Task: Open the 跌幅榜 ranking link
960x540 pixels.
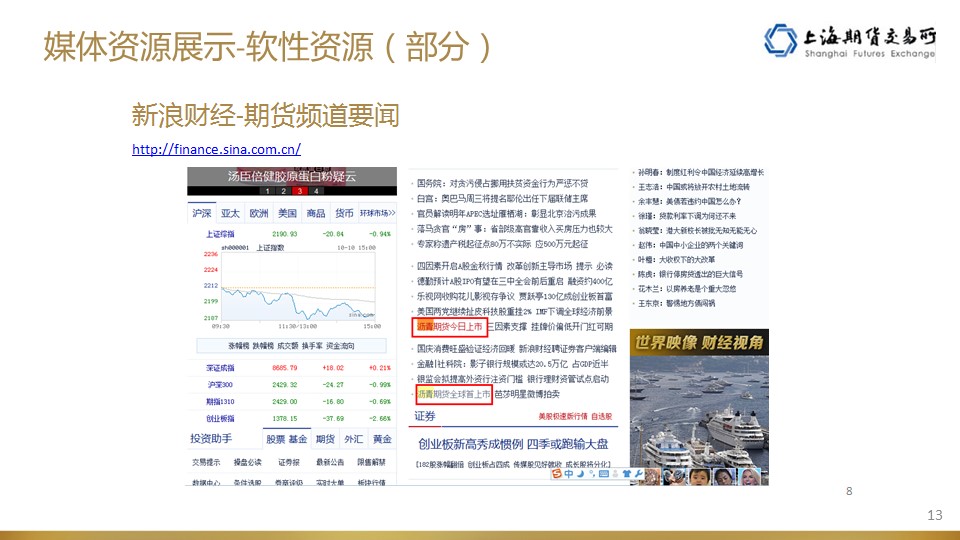Action: [263, 346]
